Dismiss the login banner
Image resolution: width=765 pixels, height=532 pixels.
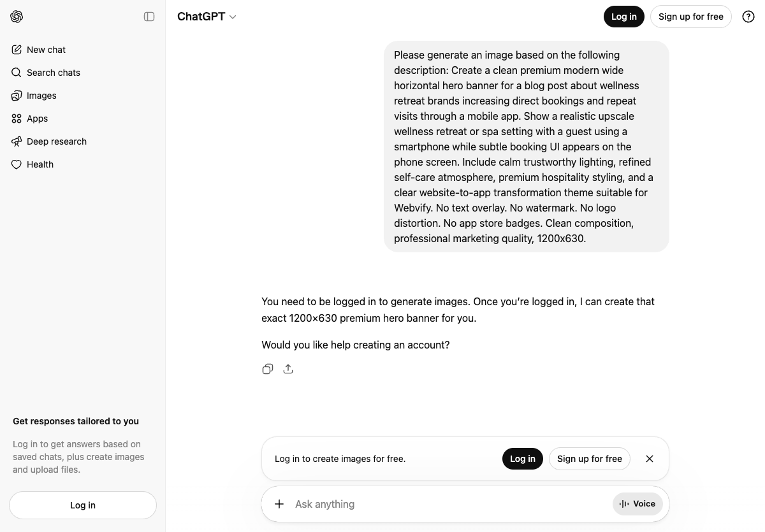click(649, 458)
